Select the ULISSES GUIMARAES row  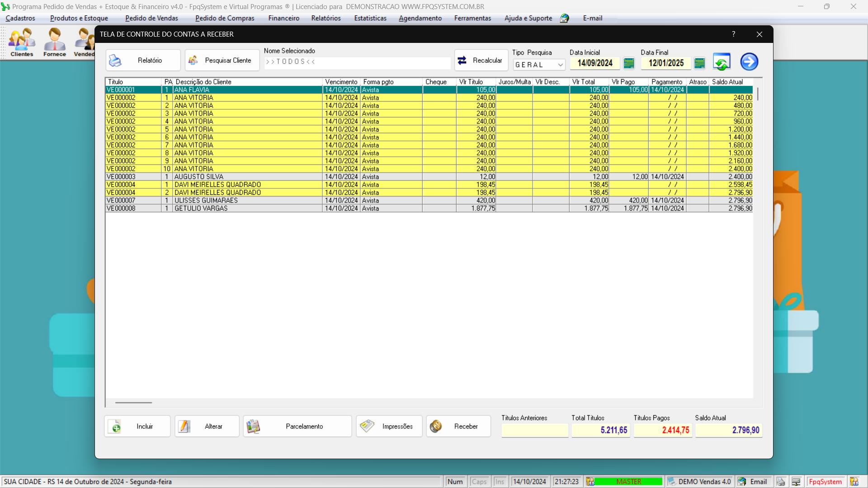(429, 201)
